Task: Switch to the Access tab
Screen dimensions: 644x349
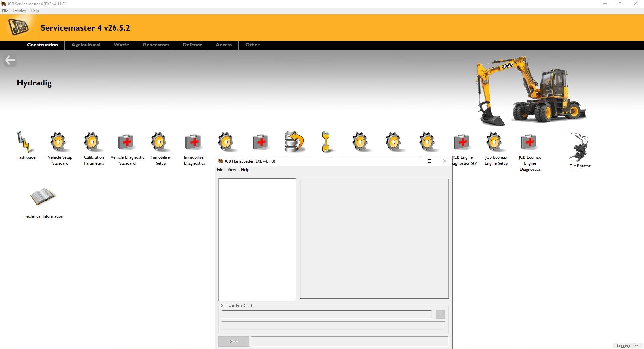Action: coord(224,45)
